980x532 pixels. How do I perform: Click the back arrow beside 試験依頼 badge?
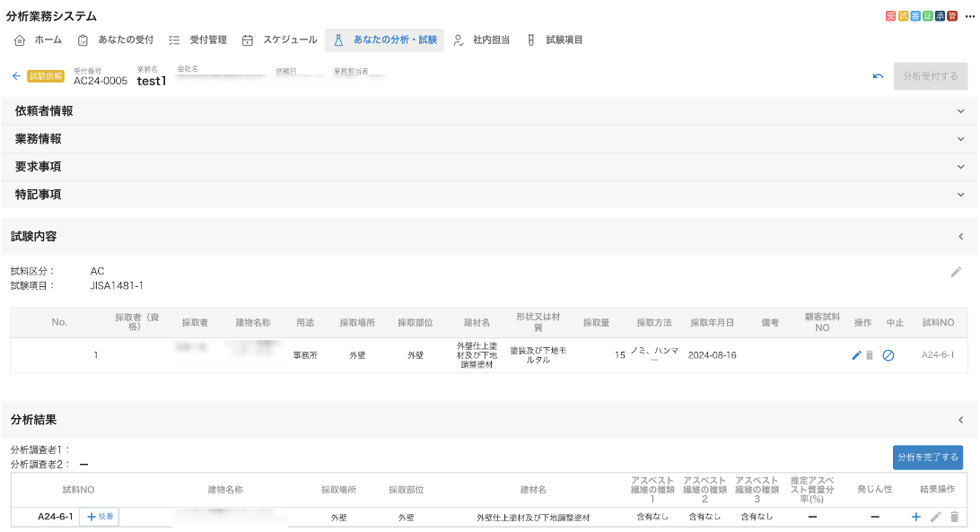click(16, 76)
